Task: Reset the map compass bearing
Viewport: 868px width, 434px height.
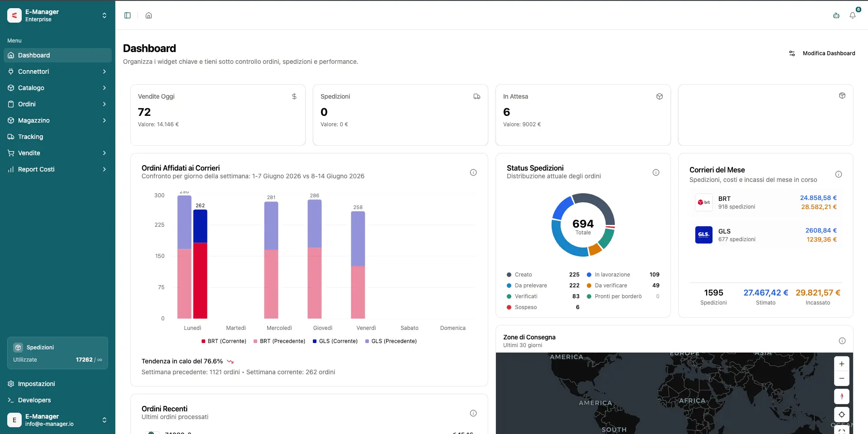Action: [x=842, y=396]
